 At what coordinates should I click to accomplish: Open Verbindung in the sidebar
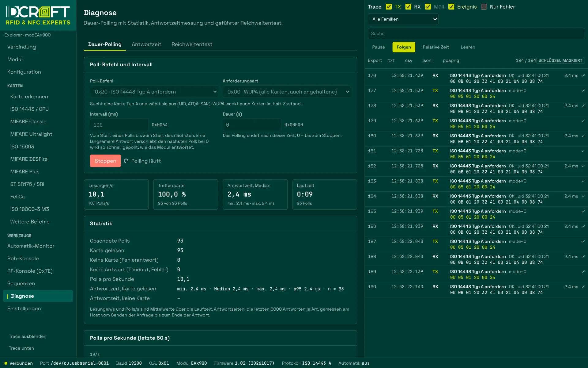[38, 47]
